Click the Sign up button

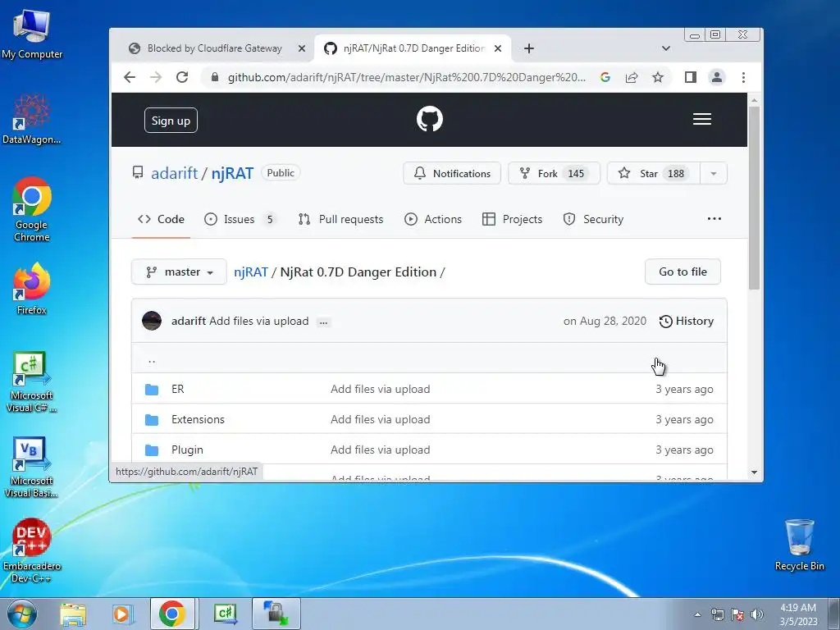click(171, 121)
